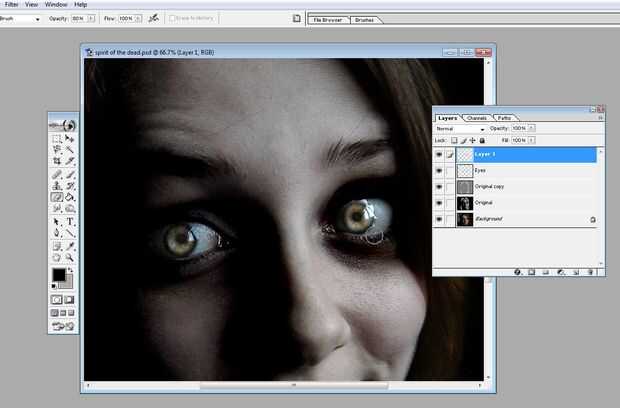Select the Pen tool

[57, 233]
